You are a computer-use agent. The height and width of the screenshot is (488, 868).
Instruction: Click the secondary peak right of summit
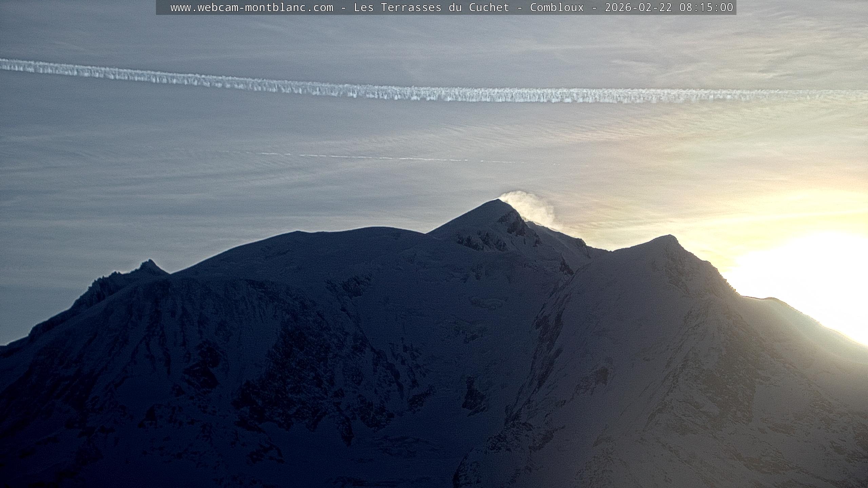669,237
